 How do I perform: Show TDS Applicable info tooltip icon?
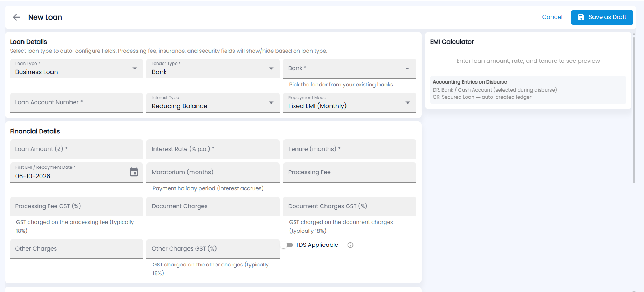click(350, 245)
